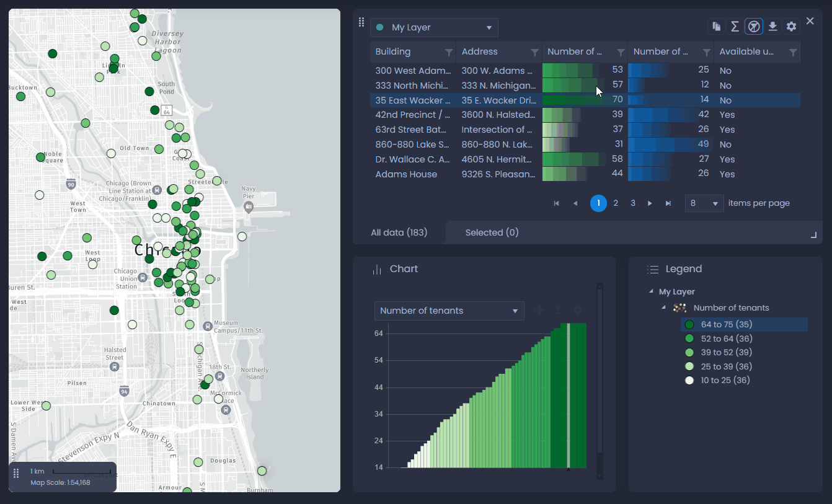832x504 pixels.
Task: Filter the second Number of column
Action: [x=706, y=53]
